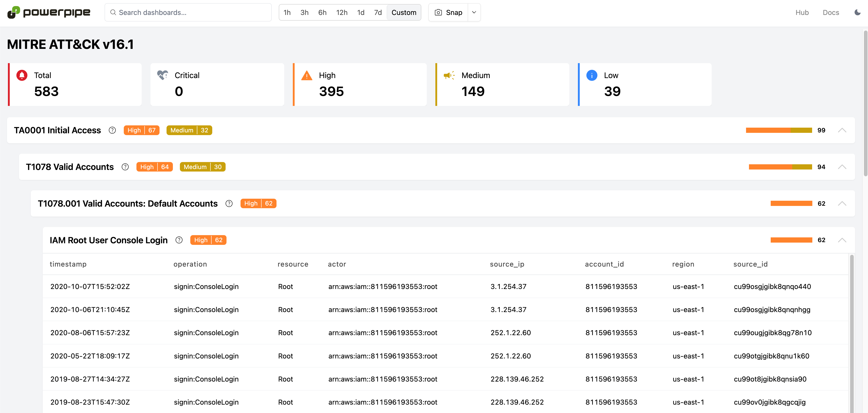This screenshot has width=868, height=413.
Task: Click the red Total alarm bell icon
Action: pyautogui.click(x=22, y=75)
